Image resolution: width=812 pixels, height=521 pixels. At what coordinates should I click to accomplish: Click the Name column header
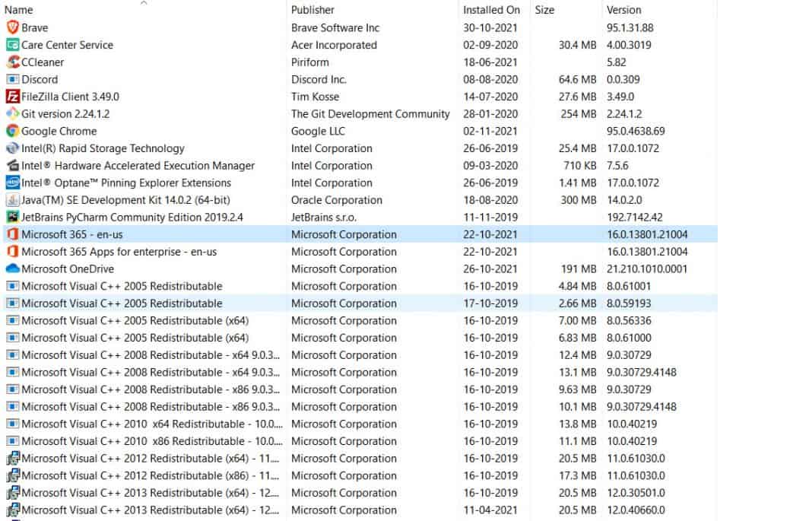click(x=19, y=9)
